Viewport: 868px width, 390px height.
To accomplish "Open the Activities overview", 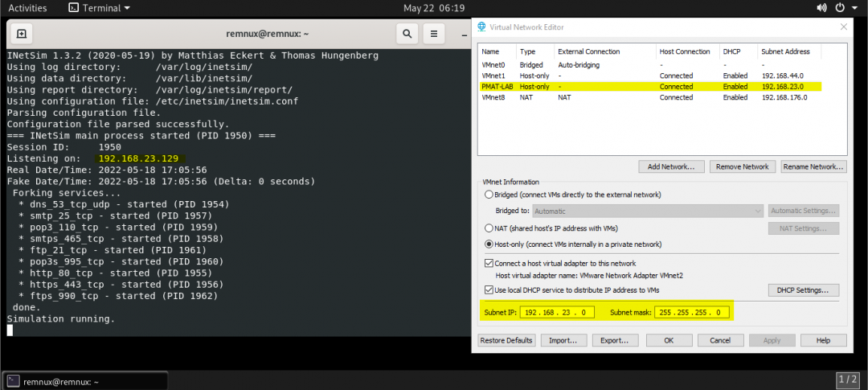I will tap(27, 8).
